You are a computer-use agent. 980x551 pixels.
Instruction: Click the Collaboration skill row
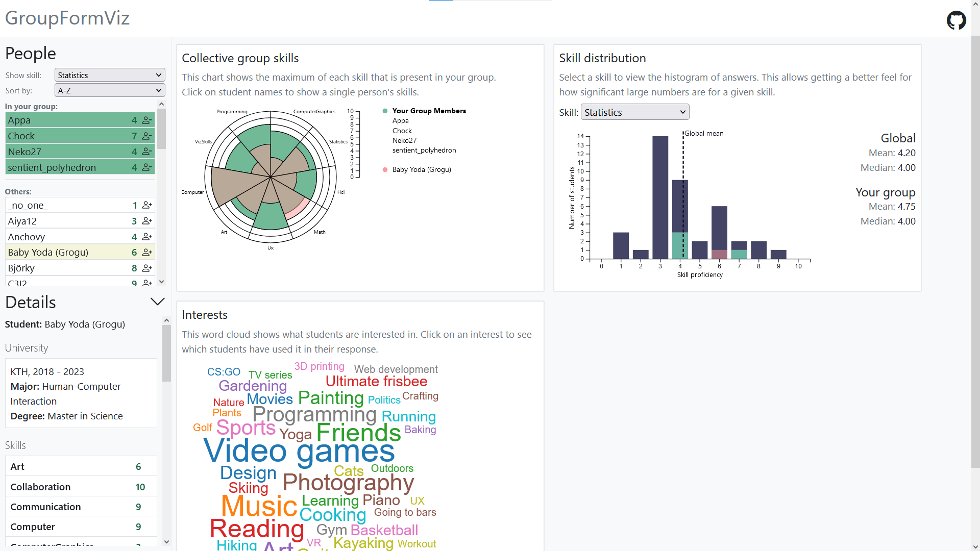(81, 487)
